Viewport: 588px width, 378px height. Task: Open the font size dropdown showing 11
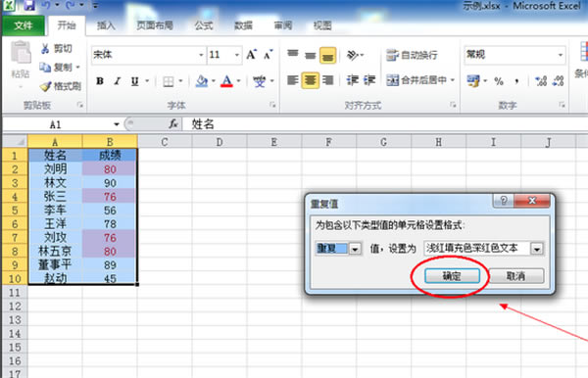(x=236, y=55)
